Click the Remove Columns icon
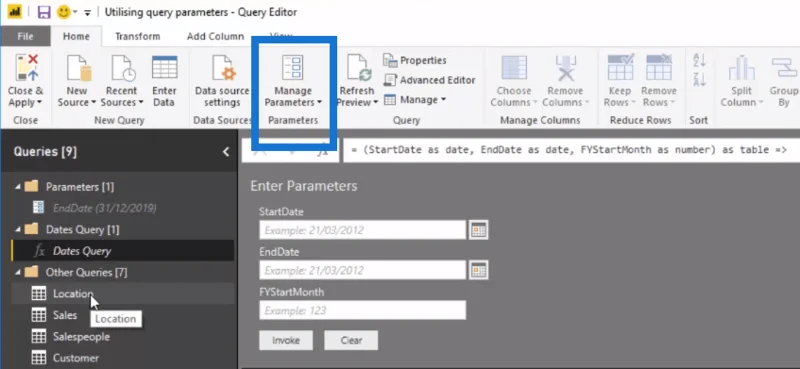This screenshot has height=369, width=800. 565,67
